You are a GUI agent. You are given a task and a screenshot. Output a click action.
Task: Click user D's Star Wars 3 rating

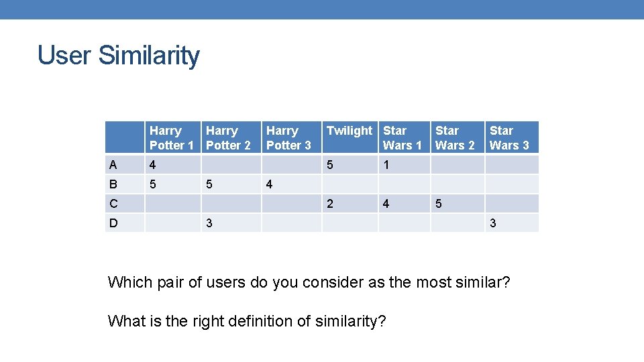tap(493, 223)
